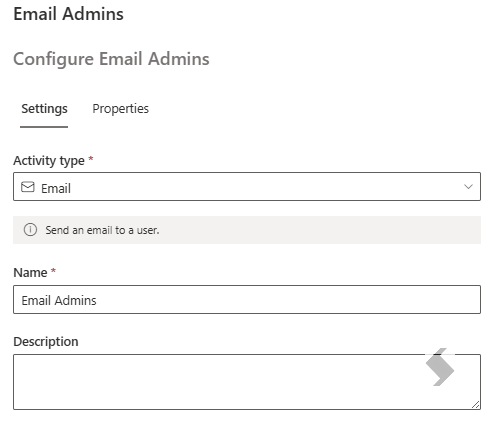Image resolution: width=502 pixels, height=424 pixels.
Task: Click the 'Description' field label
Action: coord(46,342)
